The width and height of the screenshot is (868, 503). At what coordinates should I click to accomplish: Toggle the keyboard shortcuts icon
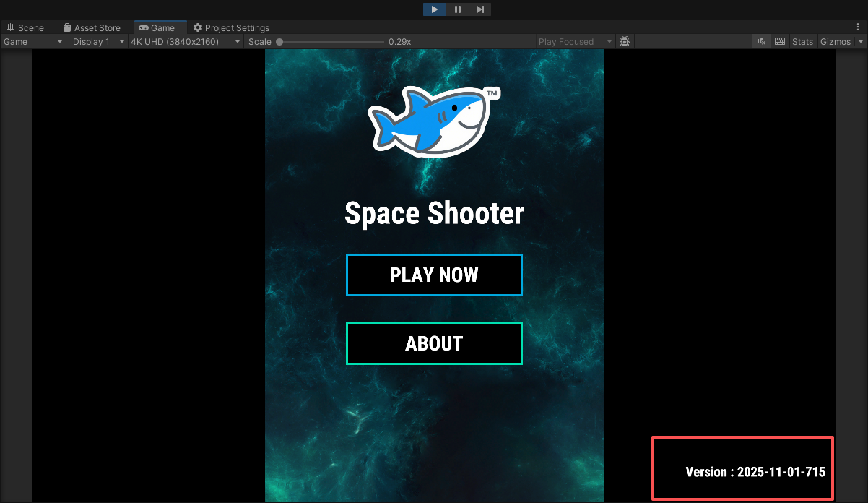click(x=780, y=42)
